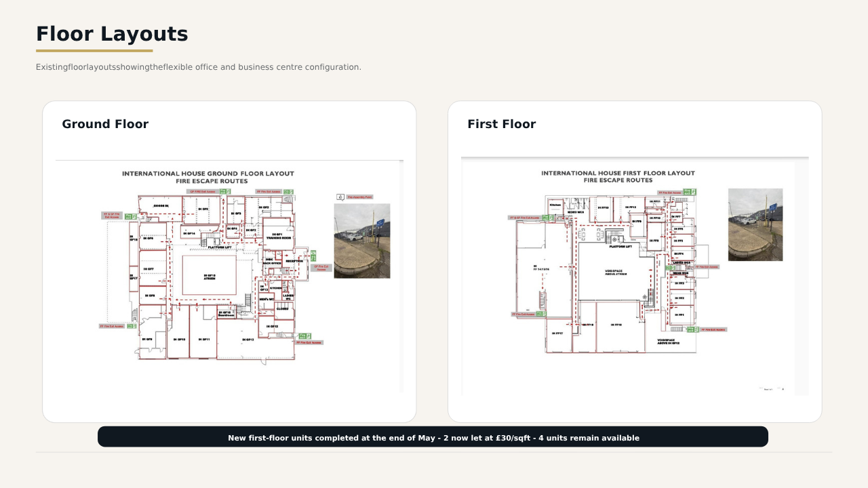Click the 'Ground Floor' card heading

(x=105, y=124)
